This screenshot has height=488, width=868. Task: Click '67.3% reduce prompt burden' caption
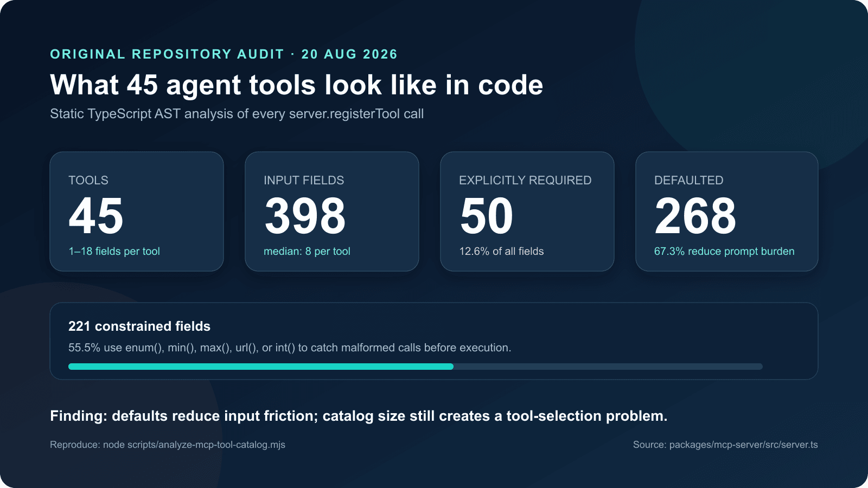pyautogui.click(x=724, y=251)
